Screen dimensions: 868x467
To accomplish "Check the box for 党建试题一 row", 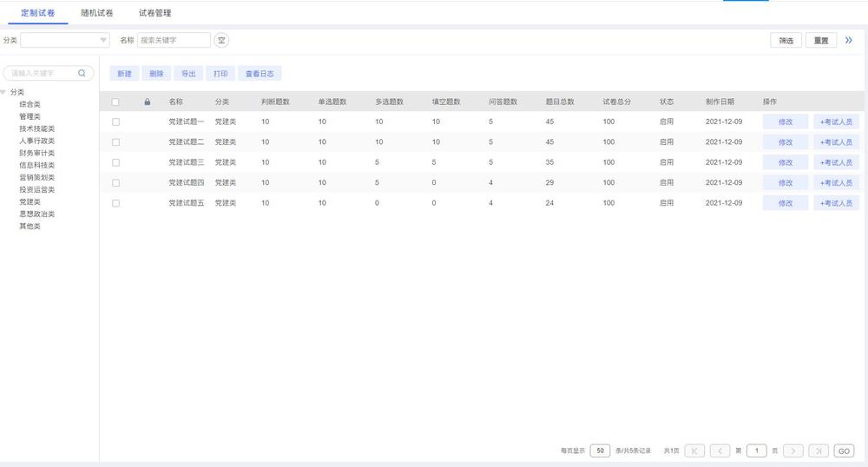I will [115, 122].
